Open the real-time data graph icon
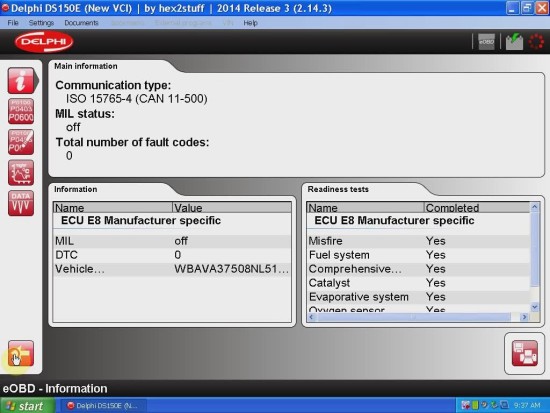 click(21, 173)
